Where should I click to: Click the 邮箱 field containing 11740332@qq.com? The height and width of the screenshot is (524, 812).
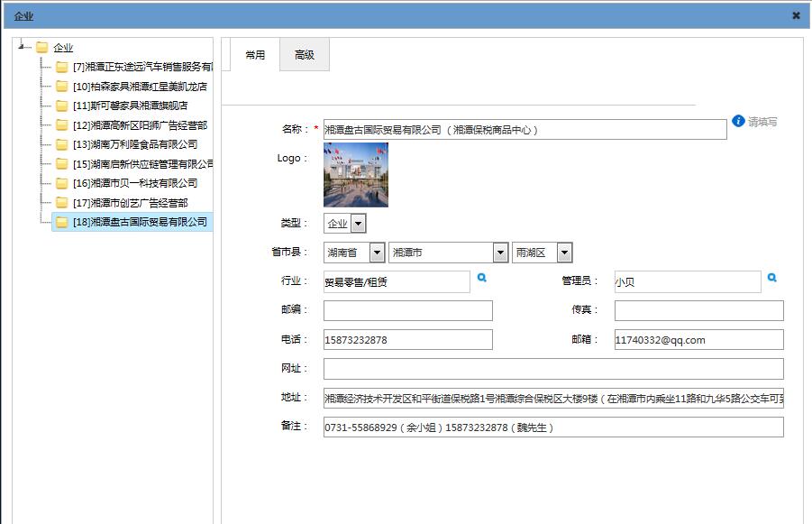698,340
